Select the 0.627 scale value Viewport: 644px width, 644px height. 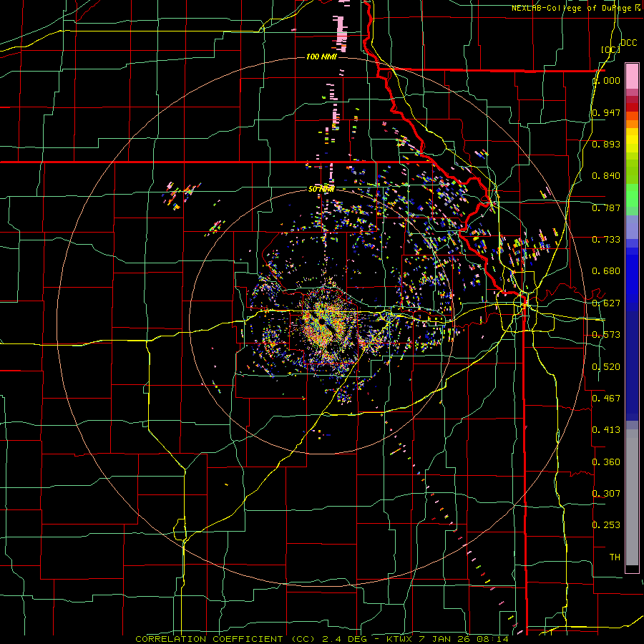606,303
